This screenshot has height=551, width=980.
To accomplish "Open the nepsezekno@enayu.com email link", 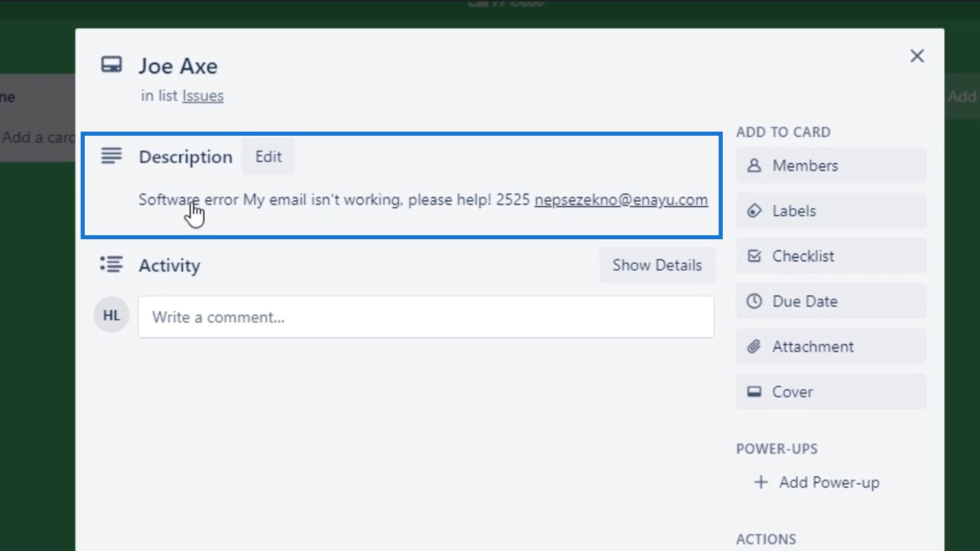I will point(621,199).
